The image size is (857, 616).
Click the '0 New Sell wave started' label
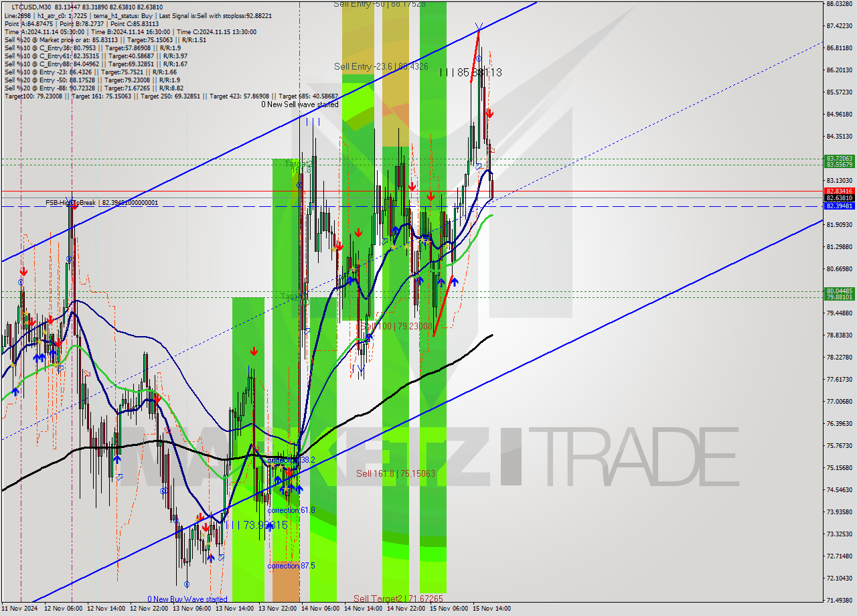pyautogui.click(x=300, y=104)
